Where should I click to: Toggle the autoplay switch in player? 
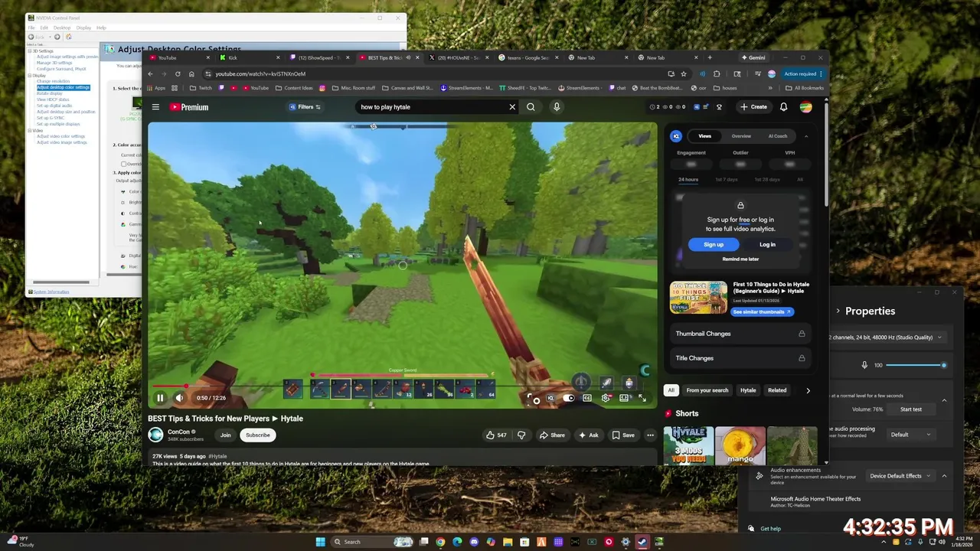coord(569,398)
